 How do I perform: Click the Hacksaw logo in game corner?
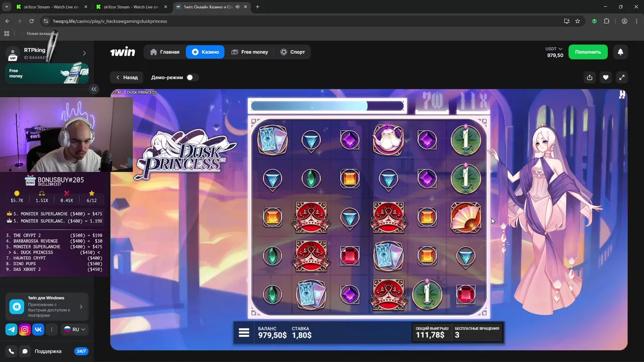click(x=622, y=94)
